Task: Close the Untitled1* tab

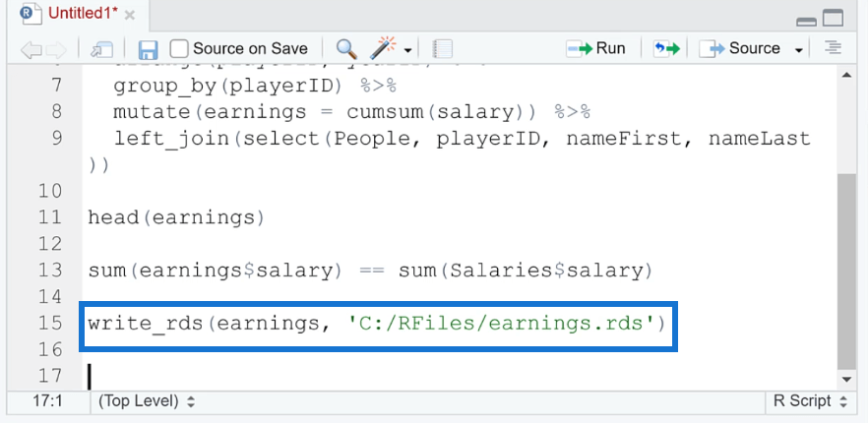Action: [x=130, y=15]
